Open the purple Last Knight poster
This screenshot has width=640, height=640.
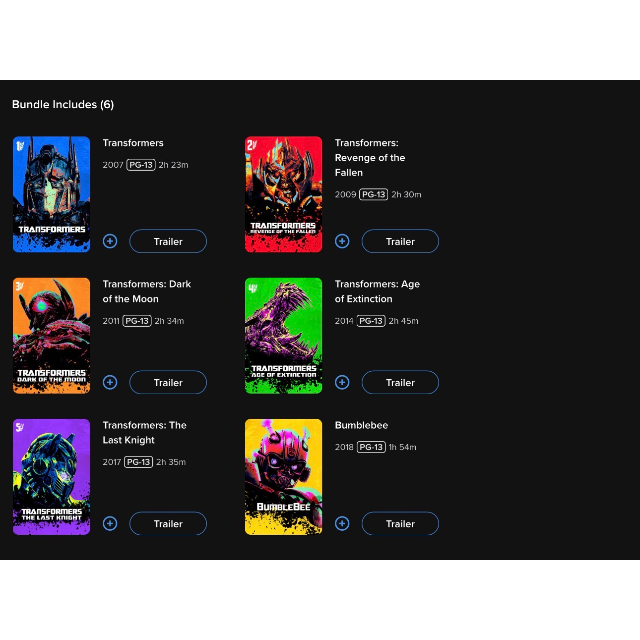(51, 477)
